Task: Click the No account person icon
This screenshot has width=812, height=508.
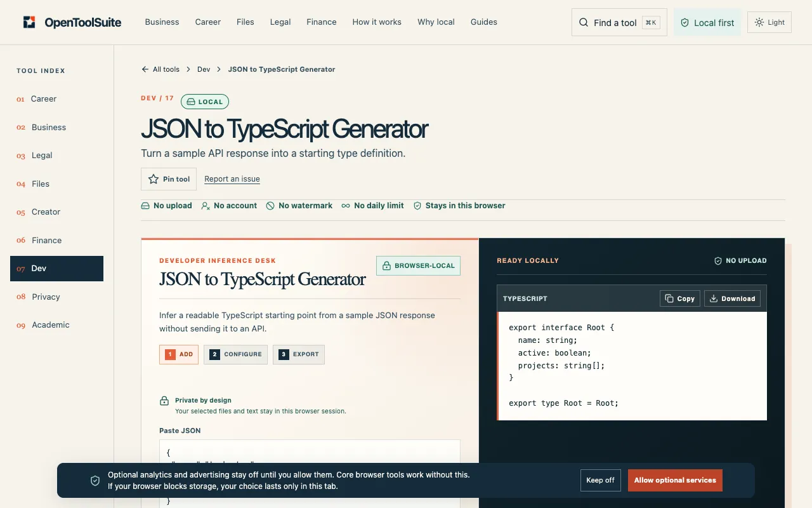Action: click(206, 206)
